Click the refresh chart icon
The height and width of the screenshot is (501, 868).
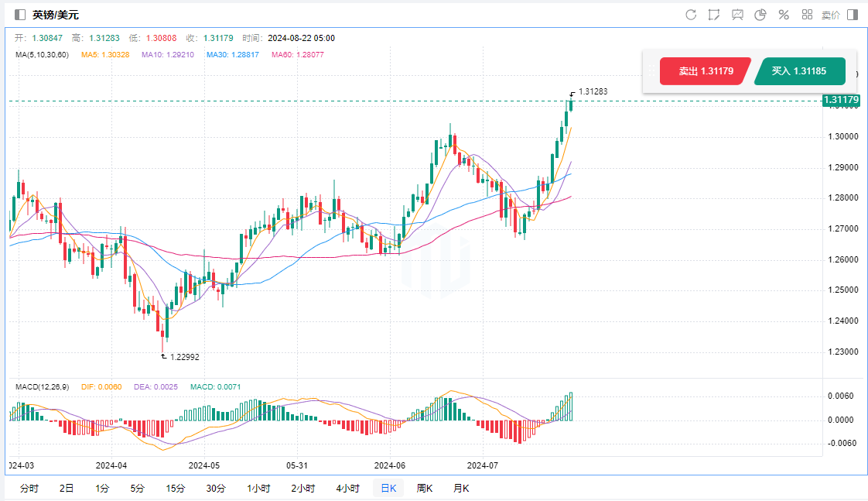691,15
